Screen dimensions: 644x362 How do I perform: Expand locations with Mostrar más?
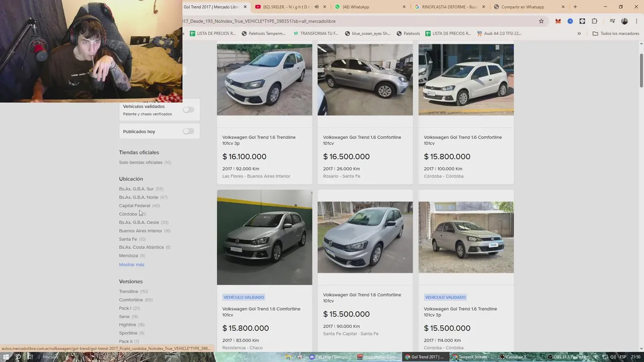[132, 264]
